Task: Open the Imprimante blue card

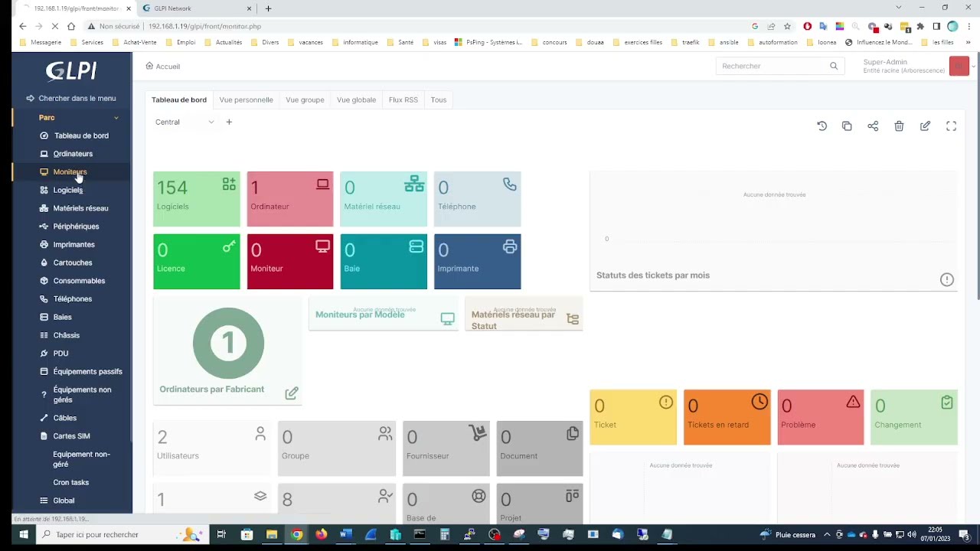Action: (477, 262)
